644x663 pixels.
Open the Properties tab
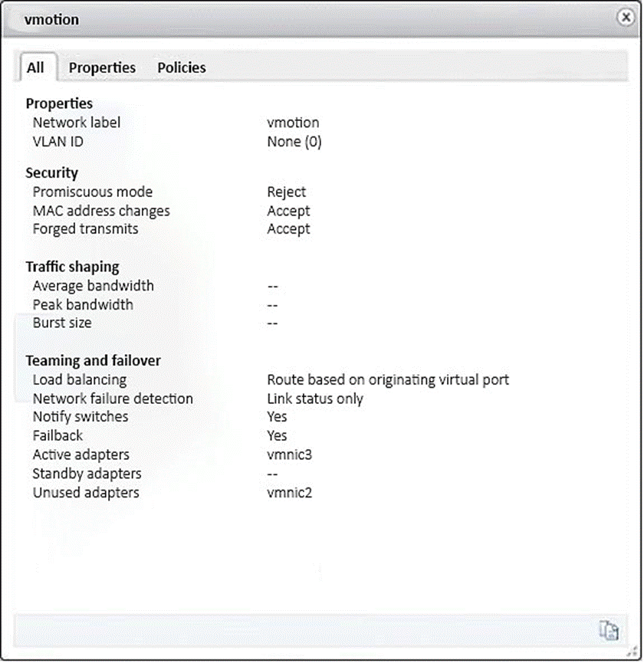[x=102, y=67]
